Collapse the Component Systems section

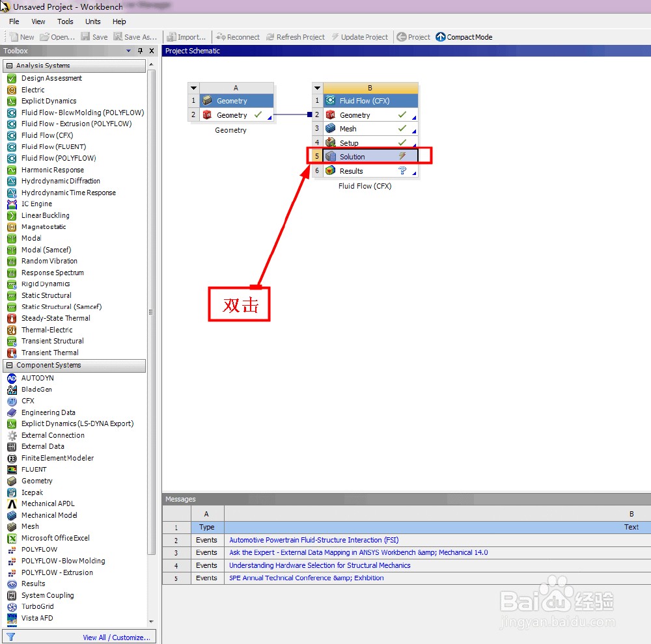[x=10, y=365]
